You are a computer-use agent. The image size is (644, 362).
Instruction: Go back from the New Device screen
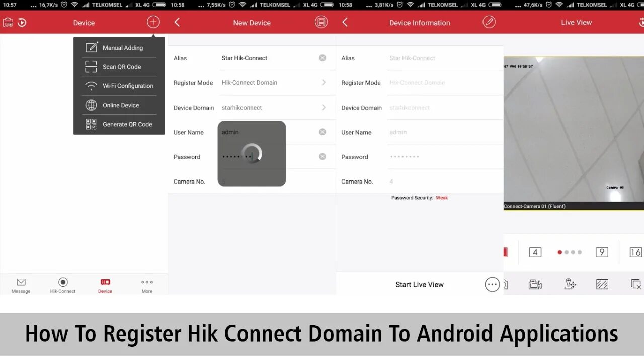(177, 22)
